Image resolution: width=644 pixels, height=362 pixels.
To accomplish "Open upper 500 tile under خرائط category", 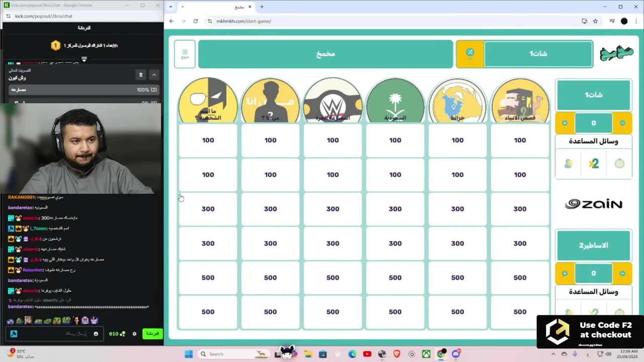I will point(457,278).
